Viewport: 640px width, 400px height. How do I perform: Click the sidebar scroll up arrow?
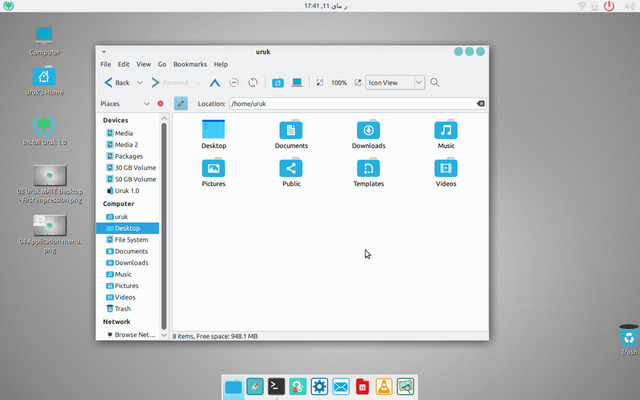tap(164, 118)
